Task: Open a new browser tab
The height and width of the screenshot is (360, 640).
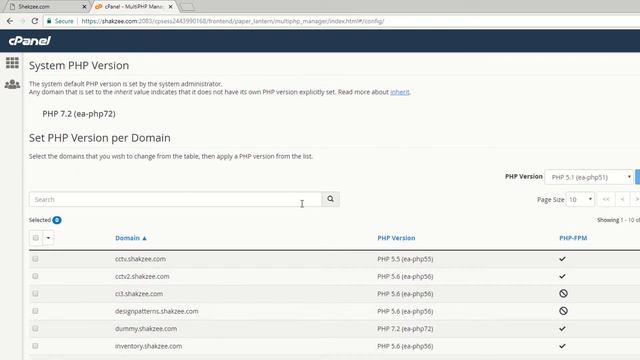Action: click(x=187, y=7)
